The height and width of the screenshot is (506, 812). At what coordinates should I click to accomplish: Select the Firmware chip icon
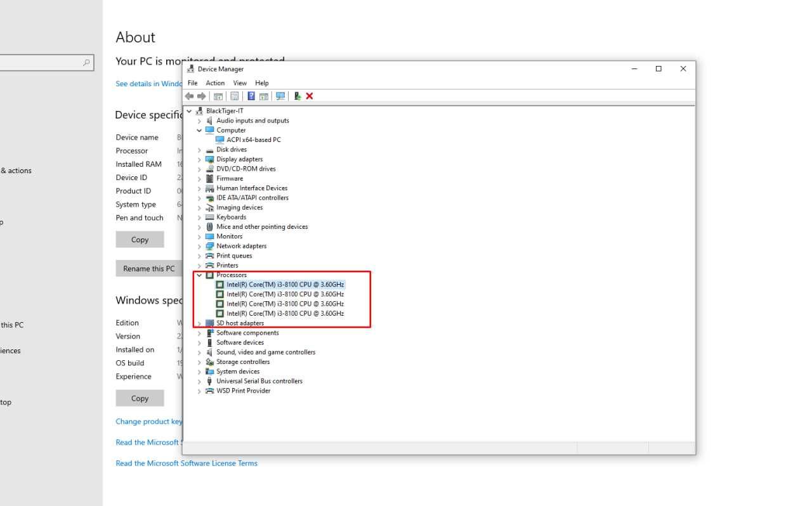[210, 178]
